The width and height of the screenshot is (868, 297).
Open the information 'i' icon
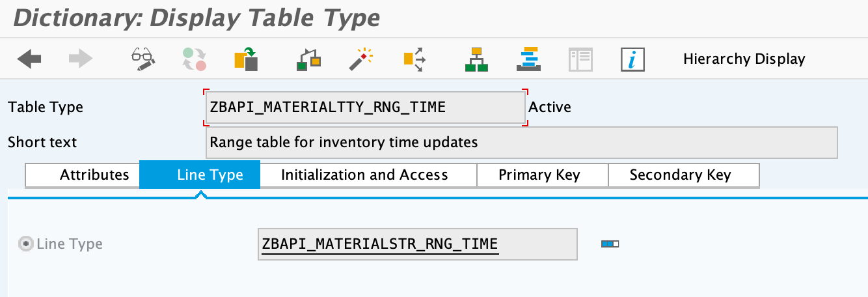point(632,59)
